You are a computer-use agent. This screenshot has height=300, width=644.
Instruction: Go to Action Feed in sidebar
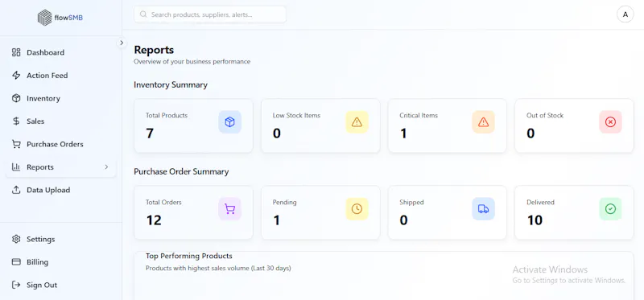point(61,76)
